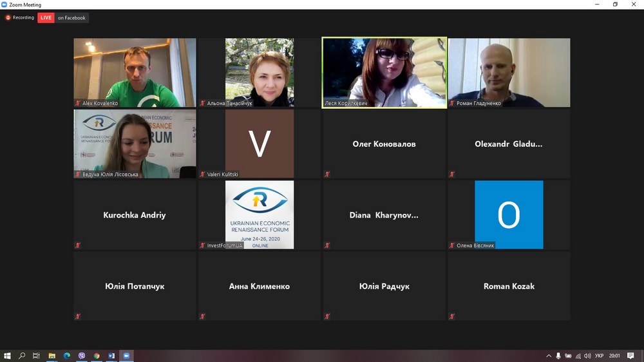Screen dimensions: 644x362
Task: Open Task View on the taskbar
Action: click(37, 356)
